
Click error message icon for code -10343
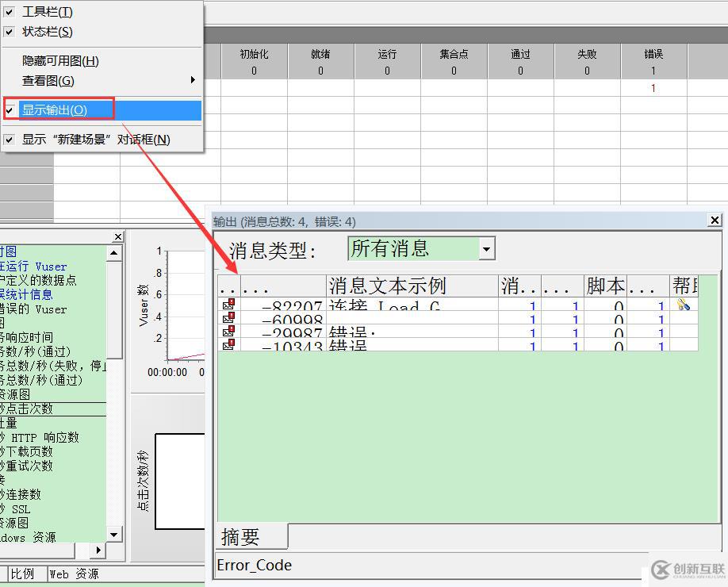228,344
